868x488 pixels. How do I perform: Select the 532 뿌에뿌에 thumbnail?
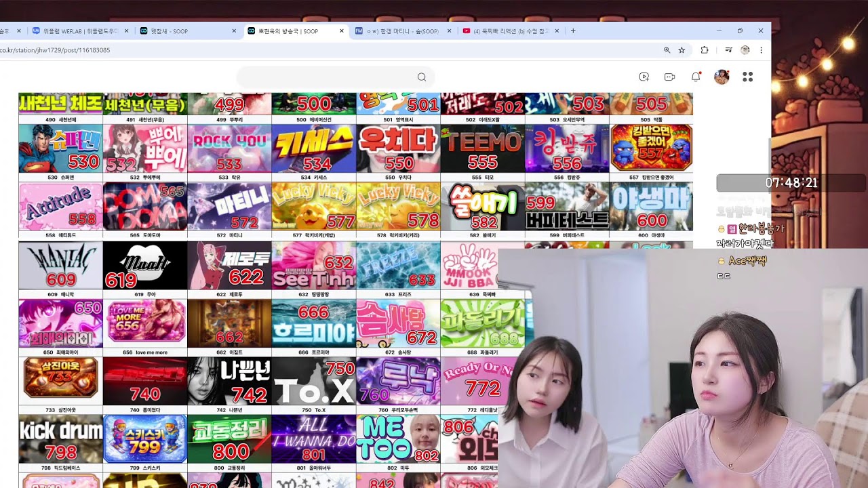point(145,148)
